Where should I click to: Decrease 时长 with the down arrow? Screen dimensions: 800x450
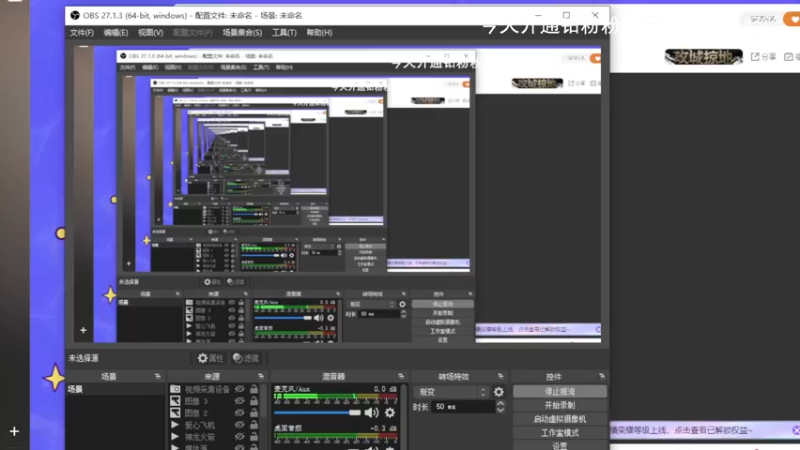(501, 410)
